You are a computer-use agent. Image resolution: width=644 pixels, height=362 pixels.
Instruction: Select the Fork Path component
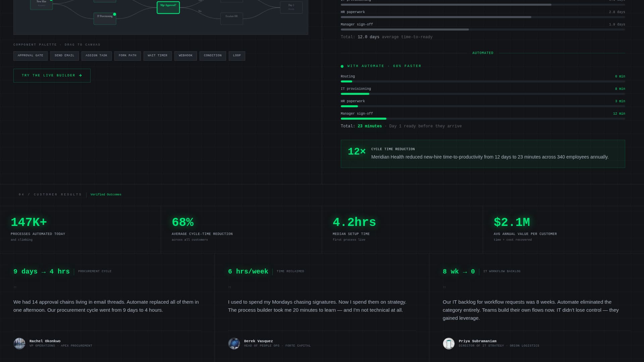coord(127,56)
